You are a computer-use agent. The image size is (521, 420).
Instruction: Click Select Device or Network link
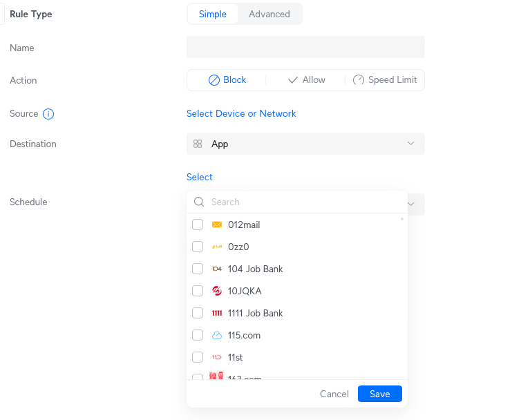click(x=241, y=113)
